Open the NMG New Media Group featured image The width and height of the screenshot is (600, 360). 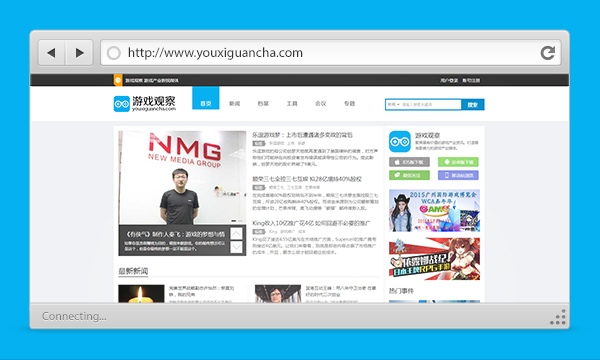182,178
